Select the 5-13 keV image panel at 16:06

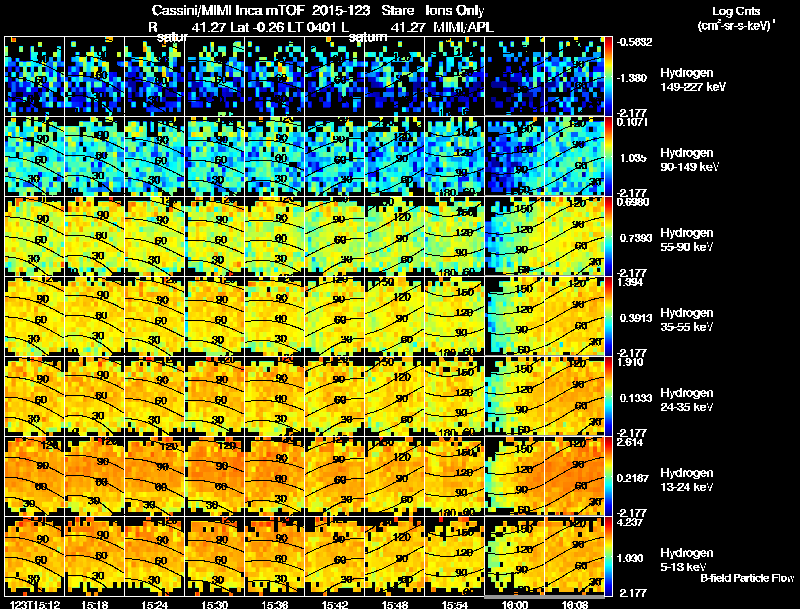pos(574,557)
